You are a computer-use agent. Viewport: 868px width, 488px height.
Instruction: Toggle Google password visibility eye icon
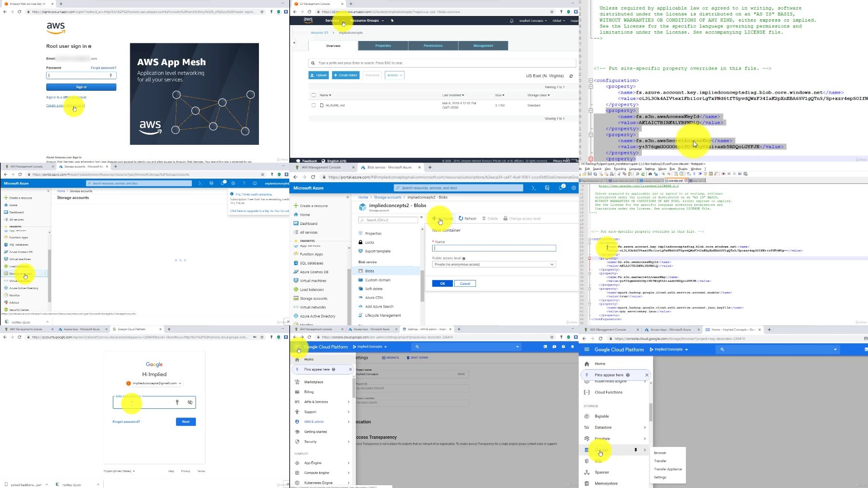190,402
